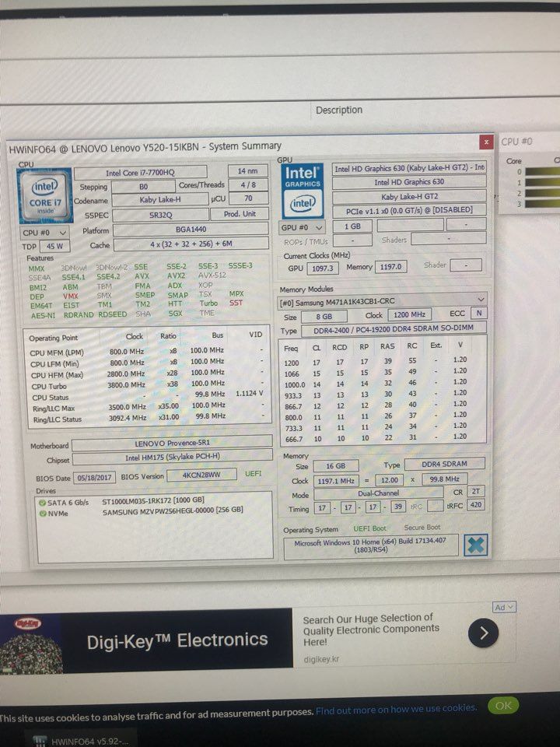Click the Cores/Threads 4 / 8 field

pos(248,185)
